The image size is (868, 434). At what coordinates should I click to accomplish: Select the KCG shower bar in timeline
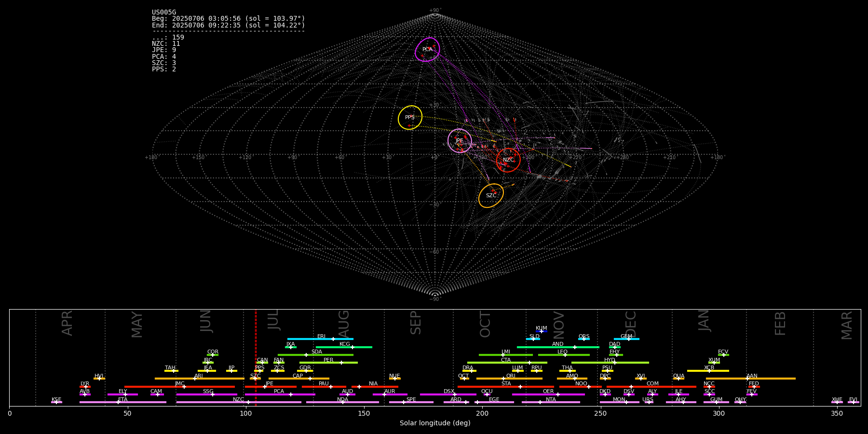pyautogui.click(x=344, y=347)
